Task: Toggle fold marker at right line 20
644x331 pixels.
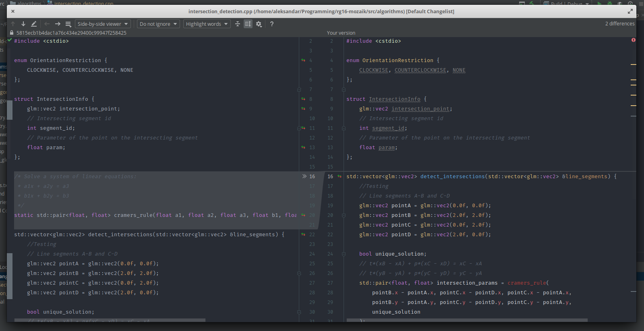Action: 344,215
